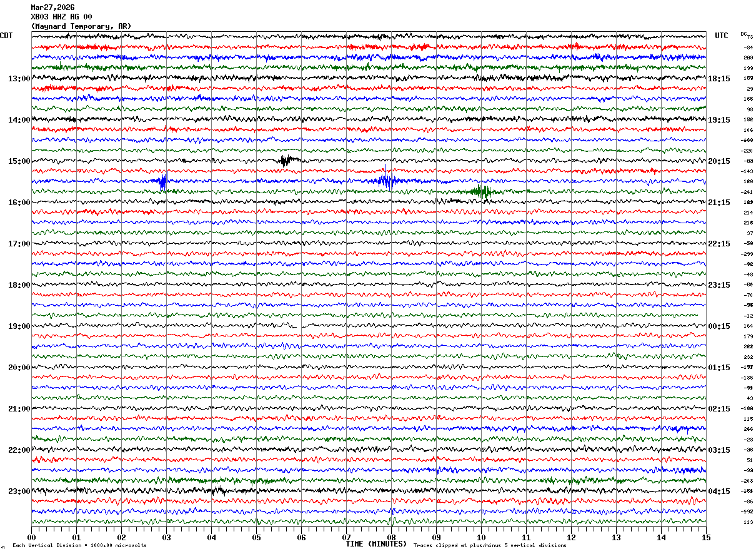
Task: Click the 18:15 UTC time label
Action: point(719,79)
